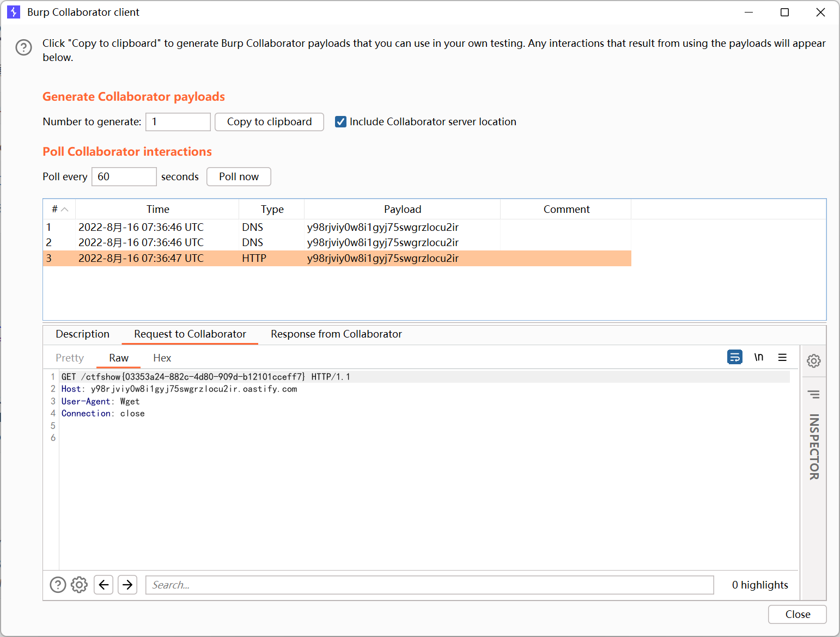Screen dimensions: 840x637
Task: Switch to the Description tab
Action: point(82,334)
